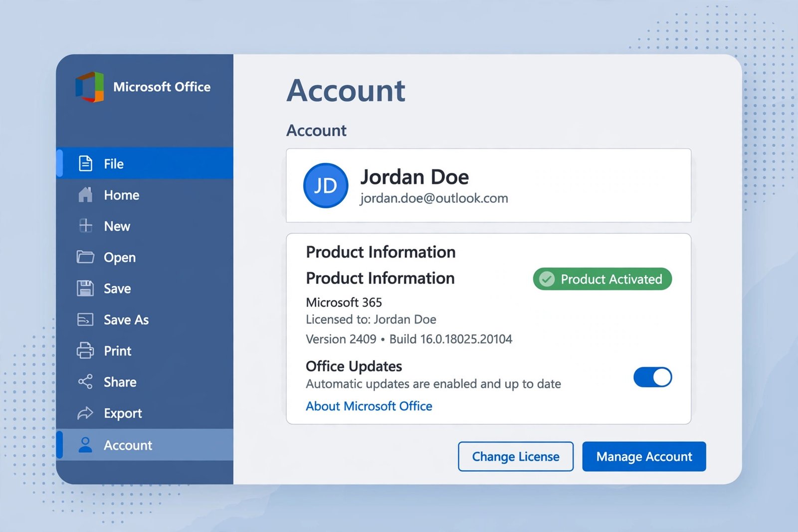
Task: Click the 'Licensed to: Jordan Doe' text
Action: tap(371, 320)
